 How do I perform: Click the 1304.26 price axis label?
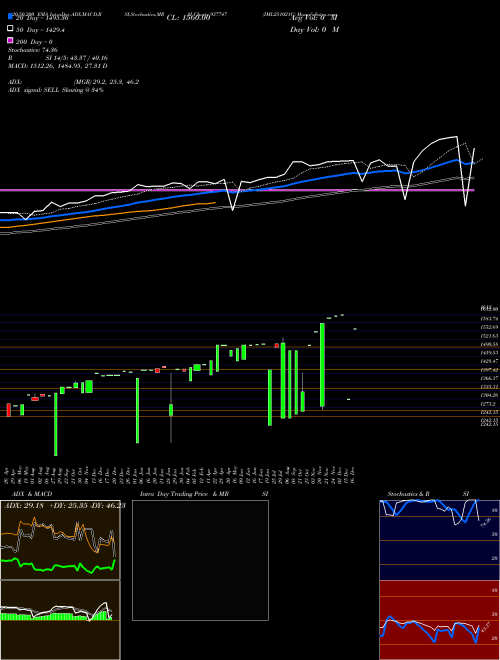coord(489,395)
